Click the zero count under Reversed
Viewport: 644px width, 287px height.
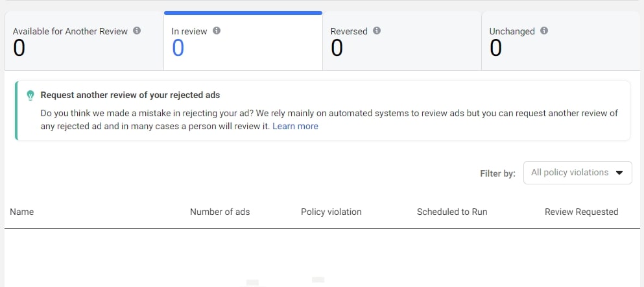[337, 48]
